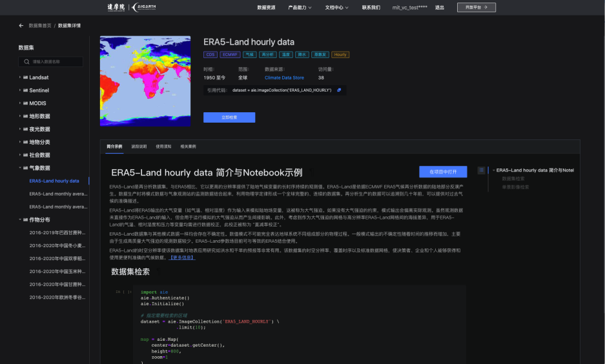605x364 pixels.
Task: Click the 作物分布 folder icon
Action: click(25, 219)
